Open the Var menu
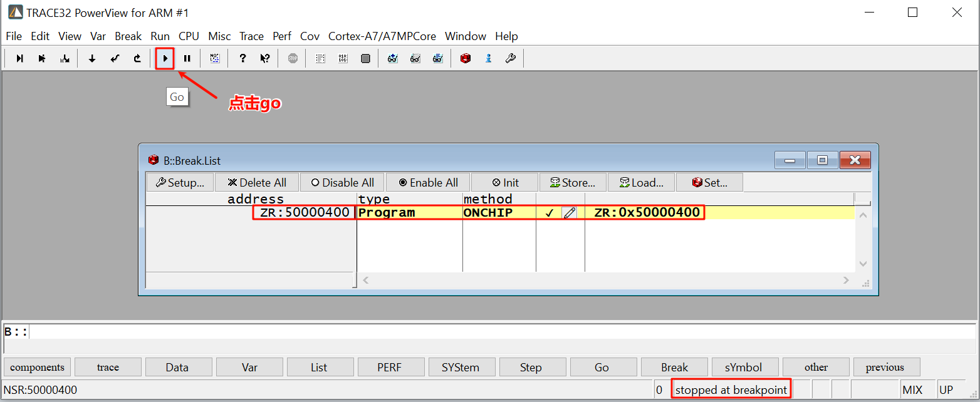Image resolution: width=980 pixels, height=402 pixels. click(x=98, y=36)
